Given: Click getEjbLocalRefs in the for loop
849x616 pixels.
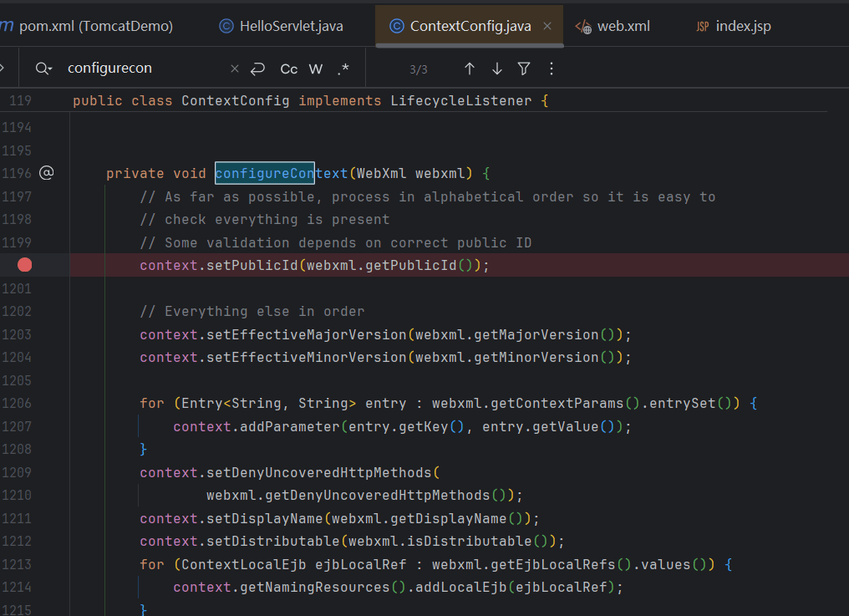Looking at the screenshot, I should (553, 565).
